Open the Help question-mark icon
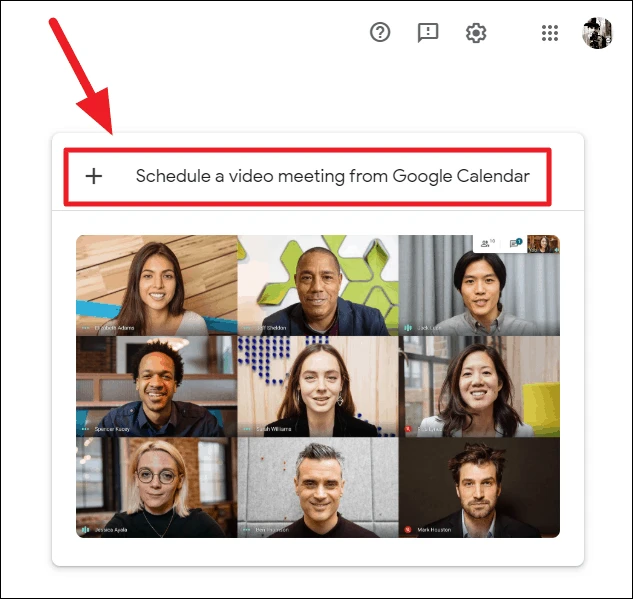The width and height of the screenshot is (633, 599). pyautogui.click(x=380, y=33)
